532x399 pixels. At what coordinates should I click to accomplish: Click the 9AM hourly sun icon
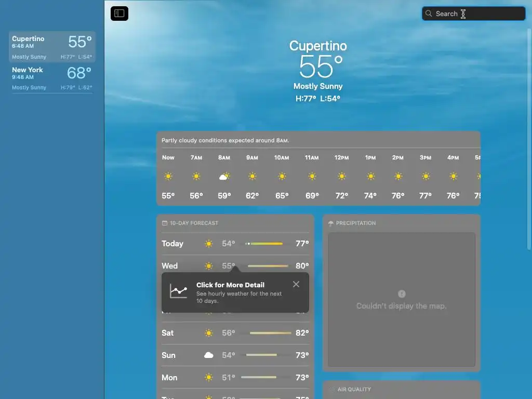click(252, 176)
